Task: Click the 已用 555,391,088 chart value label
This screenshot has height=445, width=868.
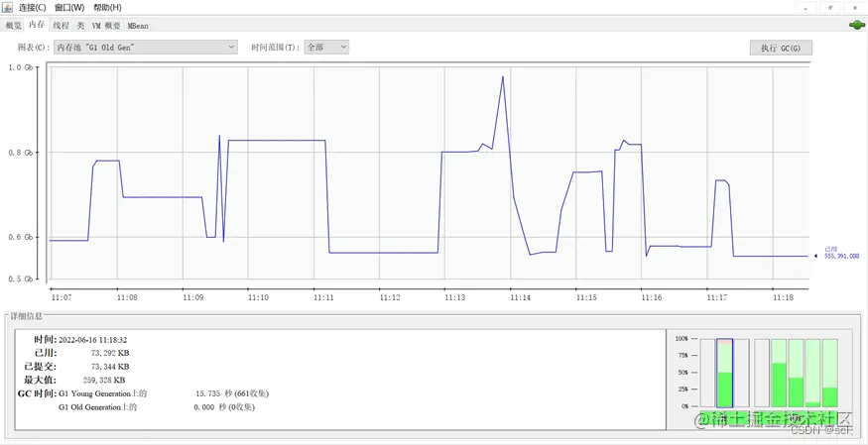Action: [x=841, y=253]
